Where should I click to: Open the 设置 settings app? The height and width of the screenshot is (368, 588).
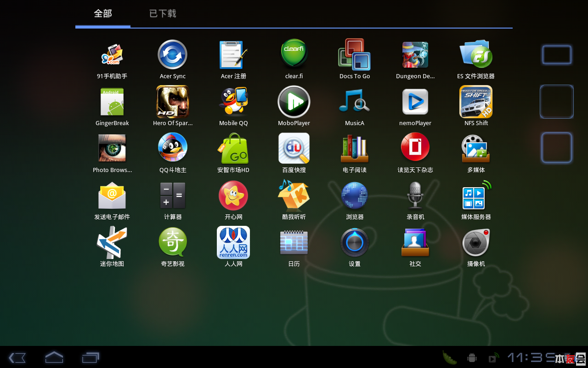point(355,243)
